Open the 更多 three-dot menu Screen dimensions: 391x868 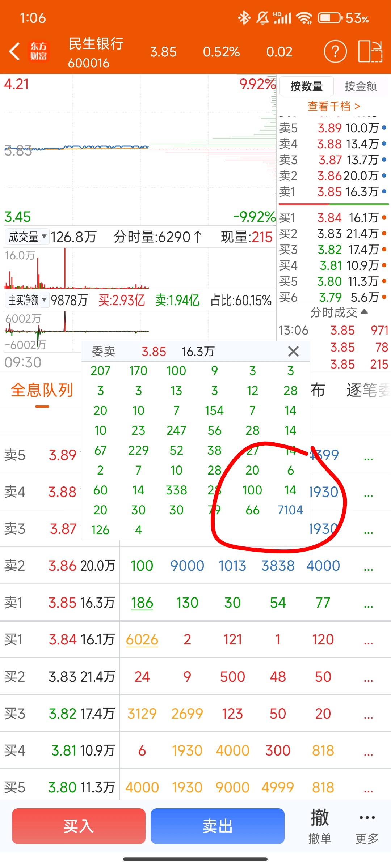coord(367,826)
